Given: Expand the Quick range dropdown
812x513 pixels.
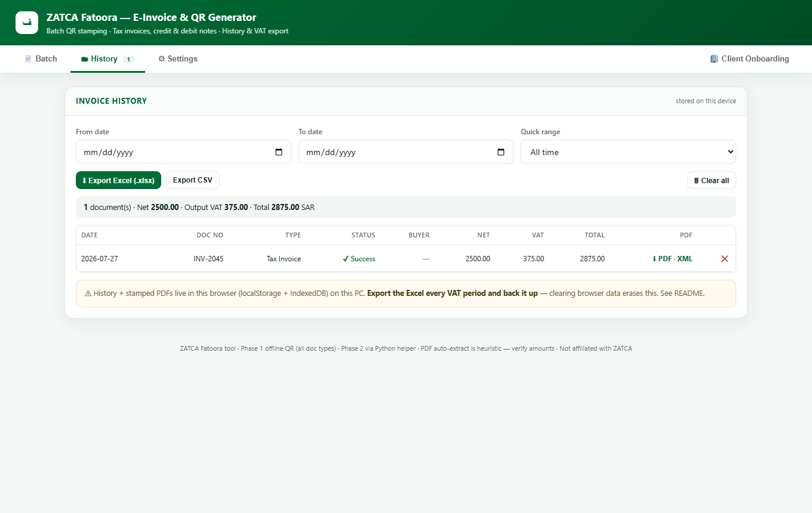Looking at the screenshot, I should (x=628, y=152).
